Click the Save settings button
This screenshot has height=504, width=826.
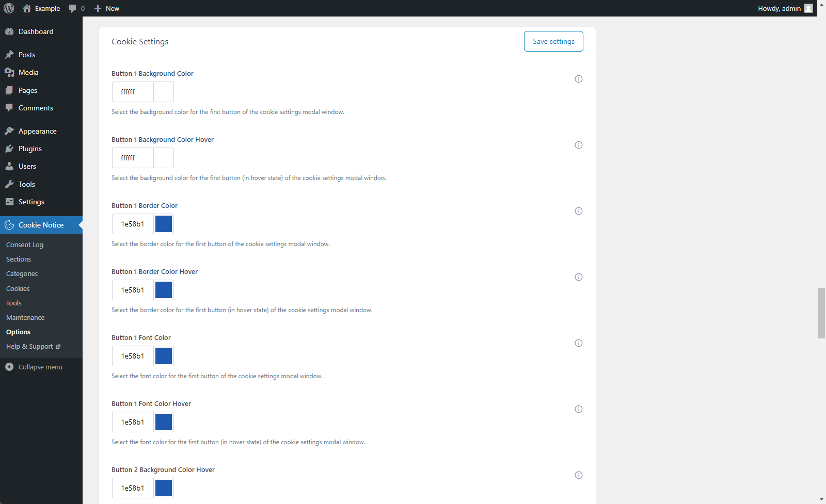point(553,41)
